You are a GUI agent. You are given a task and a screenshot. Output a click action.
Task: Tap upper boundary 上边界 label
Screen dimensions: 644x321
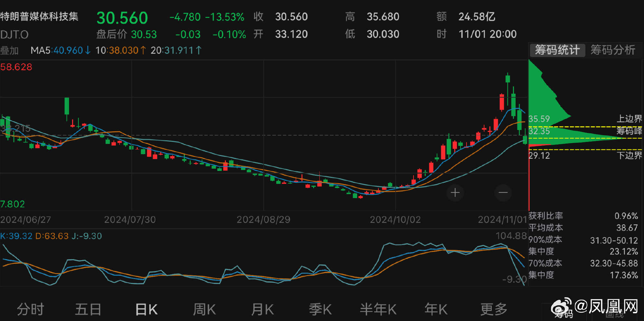[629, 119]
